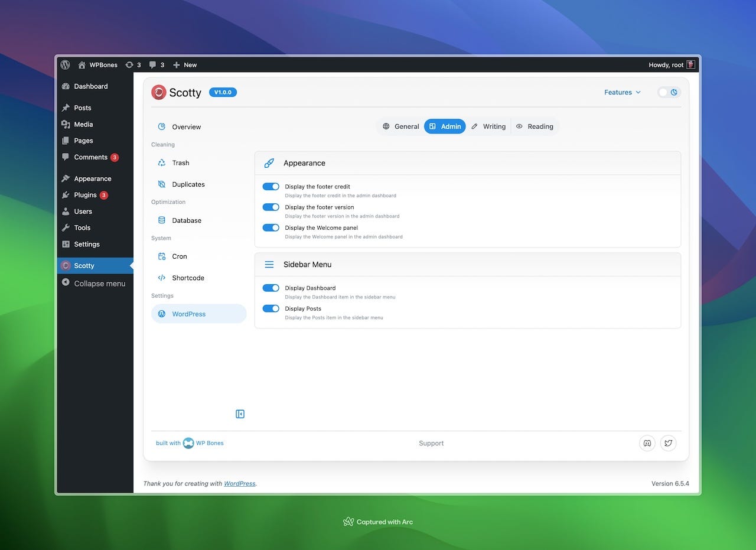Click the New content button
Image resolution: width=756 pixels, height=550 pixels.
click(x=185, y=64)
